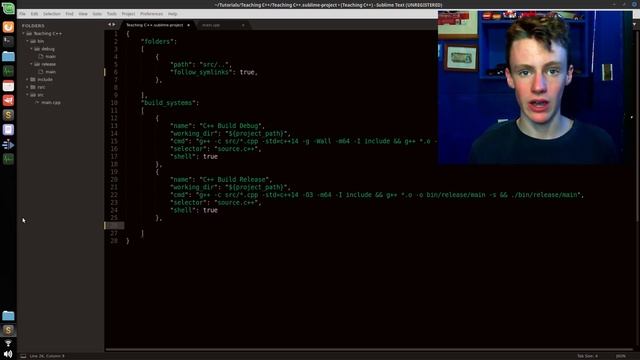640x360 pixels.
Task: Expand the include folder
Action: (x=28, y=80)
